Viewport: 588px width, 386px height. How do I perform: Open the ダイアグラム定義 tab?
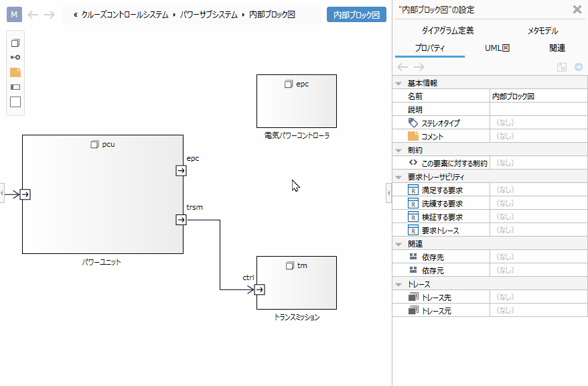coord(447,31)
